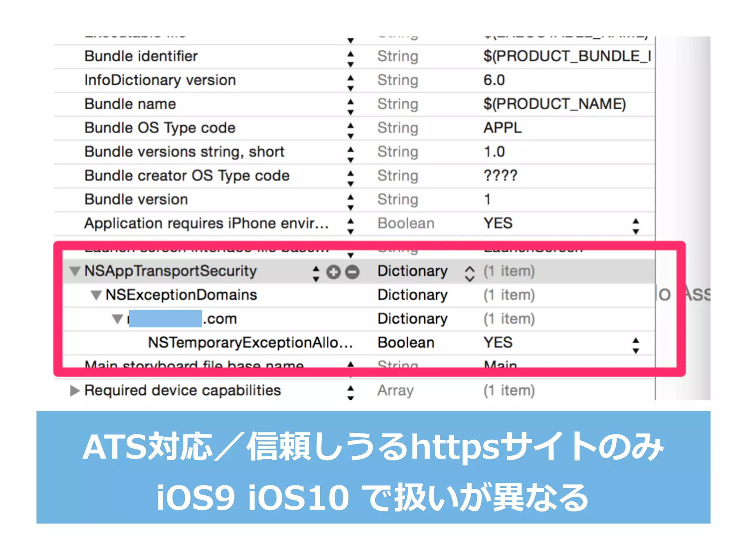The width and height of the screenshot is (747, 560).
Task: Click the String type of Bundle OS Type code
Action: tap(398, 128)
